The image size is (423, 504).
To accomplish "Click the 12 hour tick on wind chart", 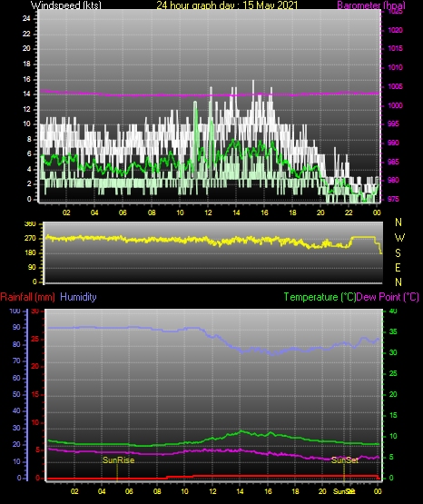I will 208,212.
